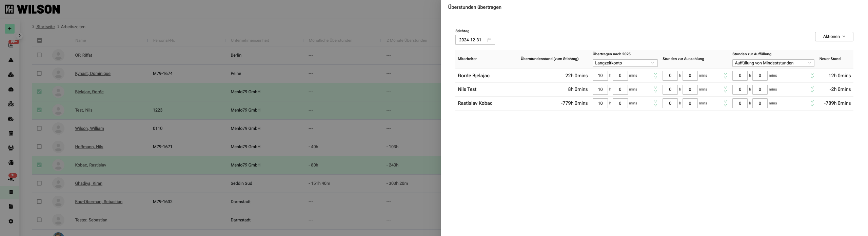Expand the sidebar with the chevron arrow

click(x=20, y=35)
